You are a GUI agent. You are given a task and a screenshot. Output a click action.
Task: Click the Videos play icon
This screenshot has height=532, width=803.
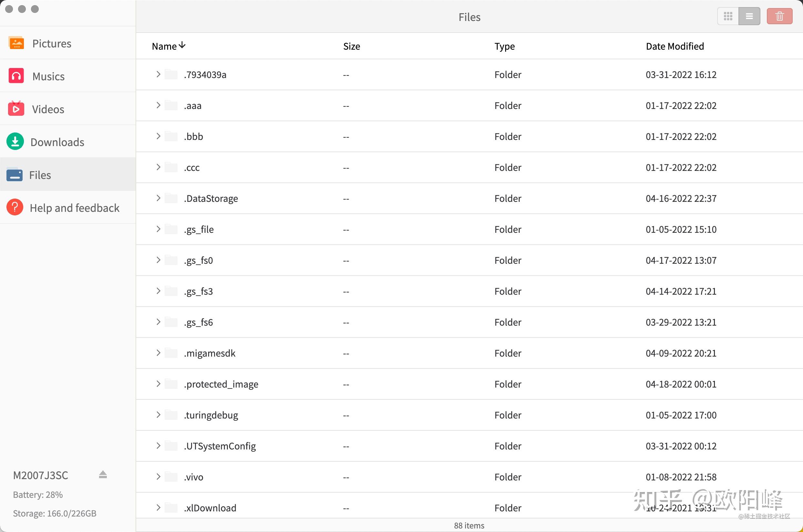[16, 109]
